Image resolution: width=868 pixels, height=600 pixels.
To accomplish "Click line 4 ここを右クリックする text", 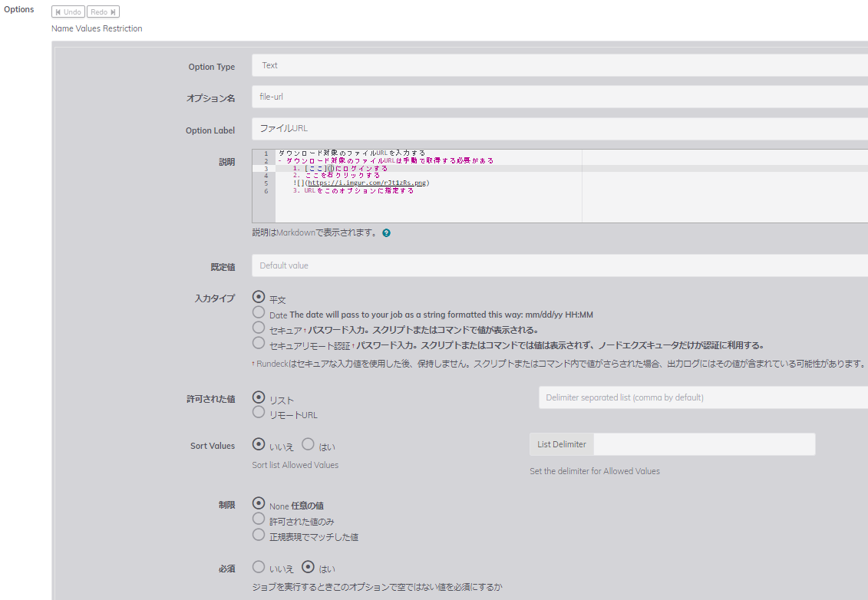I will (342, 176).
